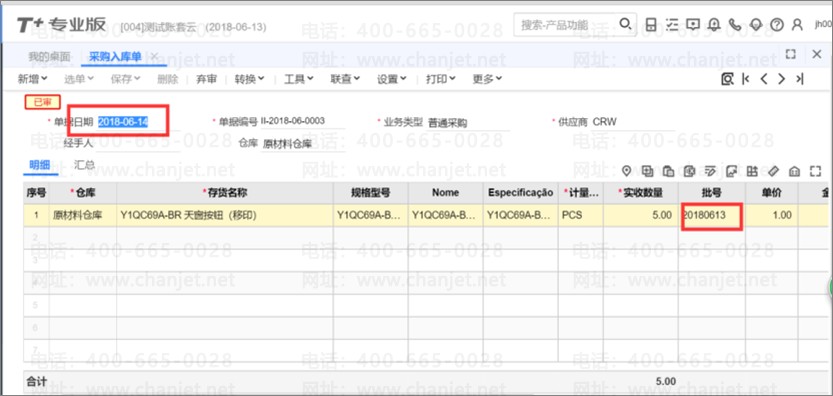
Task: Open the 新增 dropdown menu
Action: [x=32, y=79]
